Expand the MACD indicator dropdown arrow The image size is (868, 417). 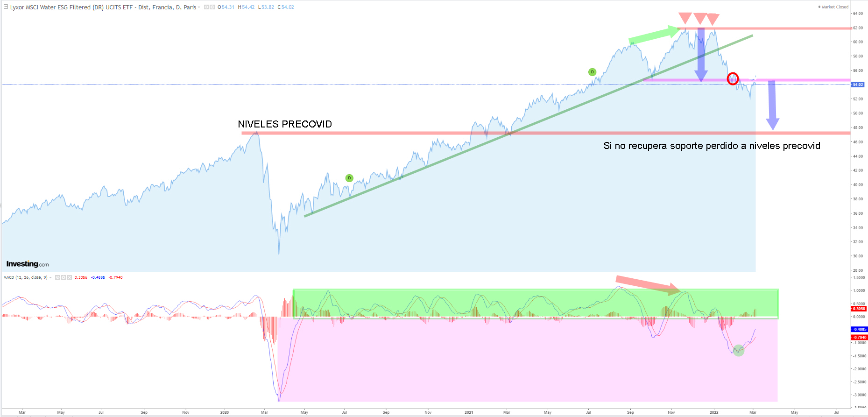(x=50, y=277)
